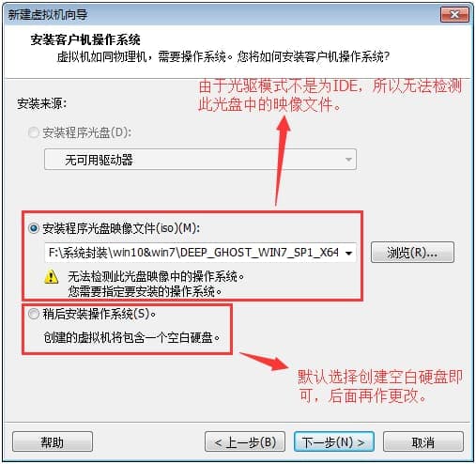
Task: Click the 安装客户机操作系统 heading
Action: pyautogui.click(x=85, y=39)
